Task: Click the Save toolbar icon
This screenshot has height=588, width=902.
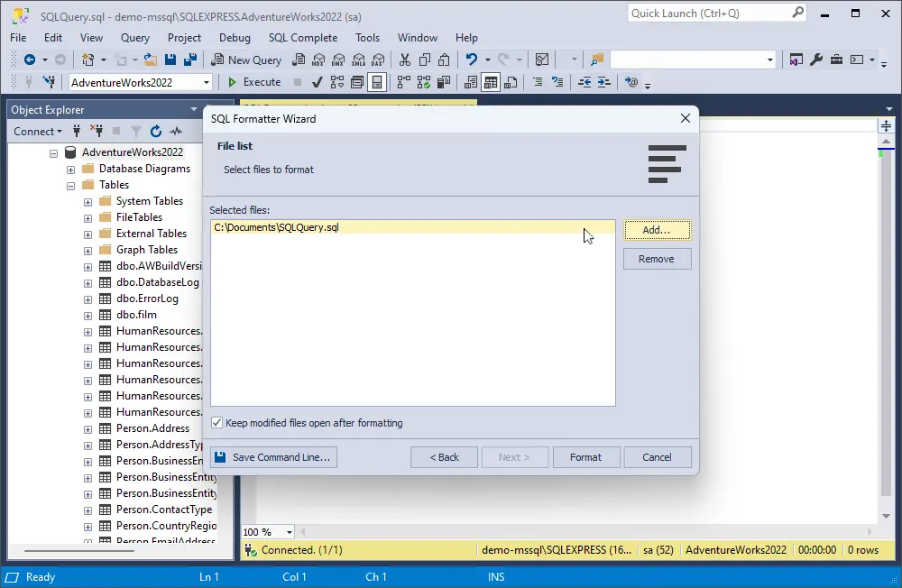Action: point(170,60)
